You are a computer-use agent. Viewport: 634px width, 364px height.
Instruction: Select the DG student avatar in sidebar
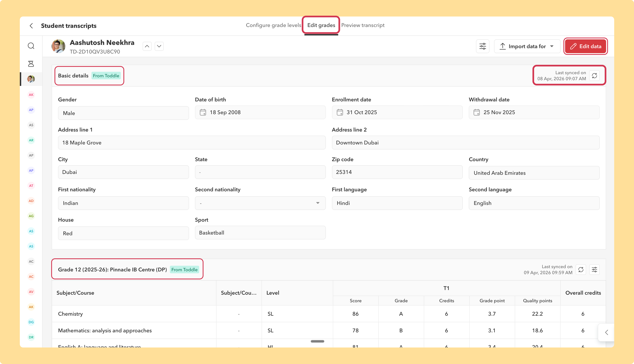pyautogui.click(x=31, y=322)
